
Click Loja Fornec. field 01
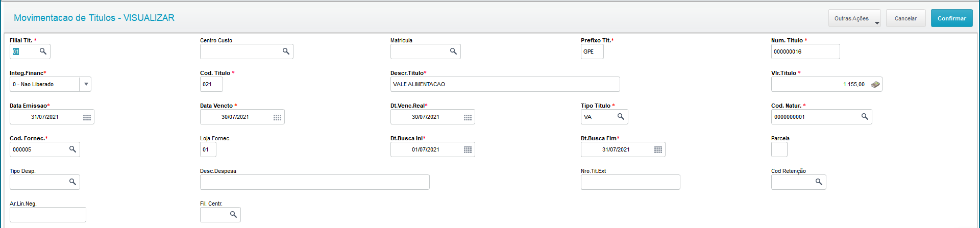(x=208, y=149)
